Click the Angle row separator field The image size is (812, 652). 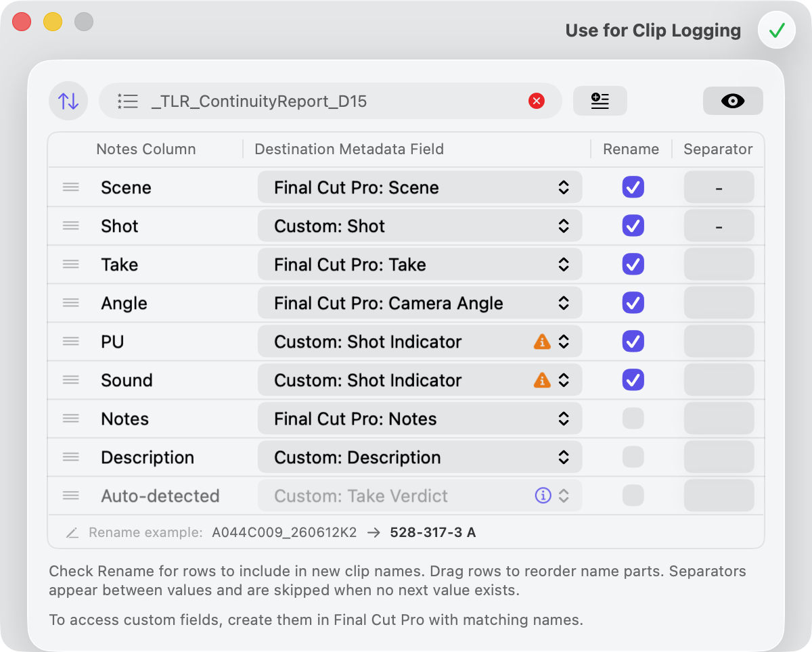(719, 303)
